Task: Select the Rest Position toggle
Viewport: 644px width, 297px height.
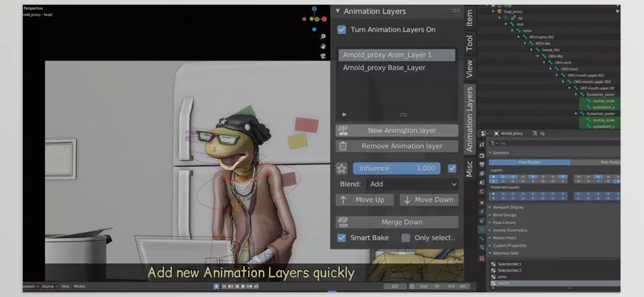Action: coord(596,162)
